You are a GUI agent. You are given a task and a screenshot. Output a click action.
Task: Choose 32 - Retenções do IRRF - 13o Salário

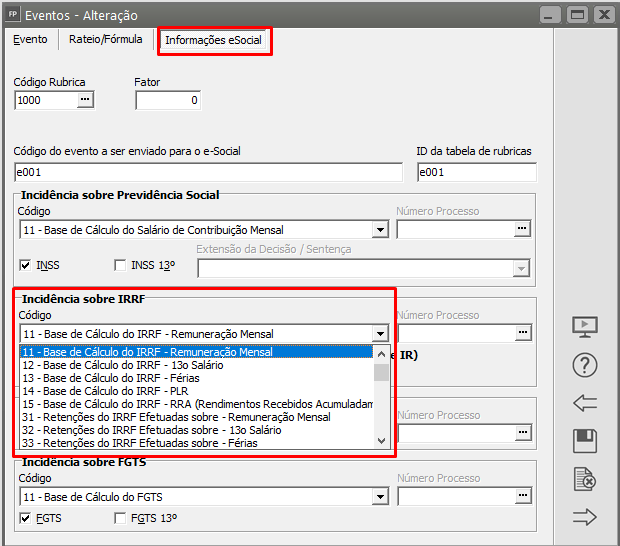[197, 430]
